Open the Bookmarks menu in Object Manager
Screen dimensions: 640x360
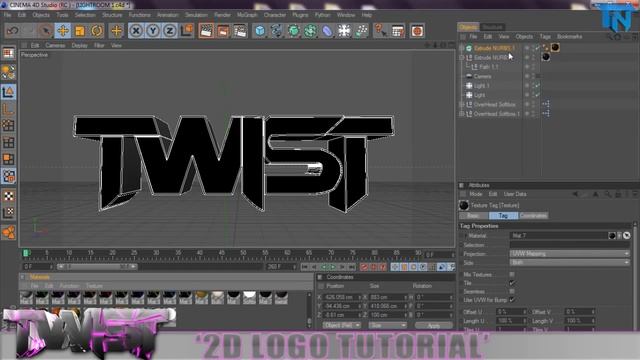coord(569,37)
